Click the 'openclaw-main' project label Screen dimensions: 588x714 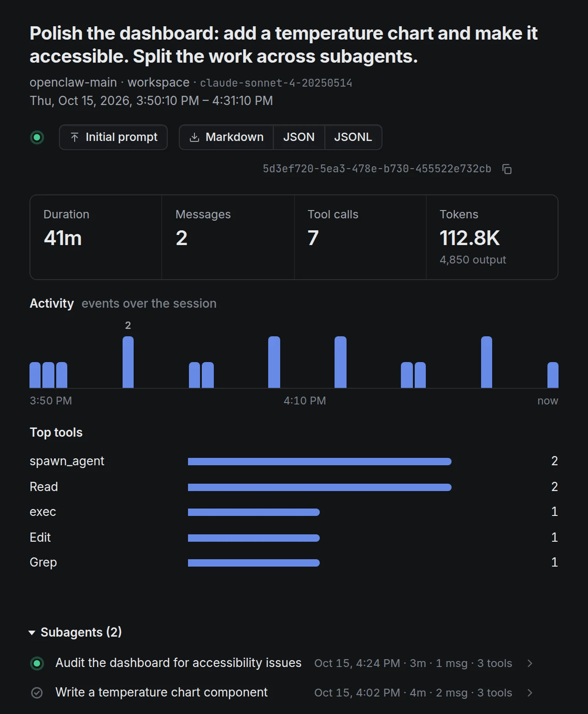click(x=73, y=82)
